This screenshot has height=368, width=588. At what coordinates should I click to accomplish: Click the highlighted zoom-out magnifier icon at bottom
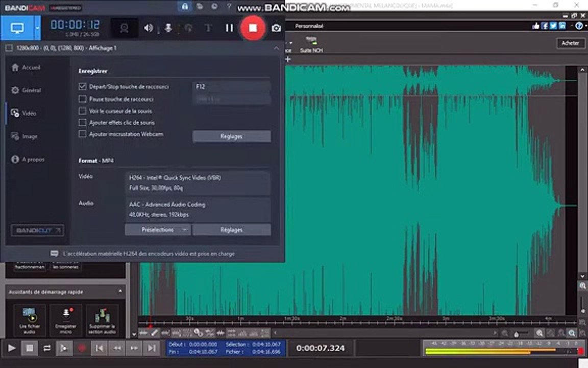coord(572,333)
